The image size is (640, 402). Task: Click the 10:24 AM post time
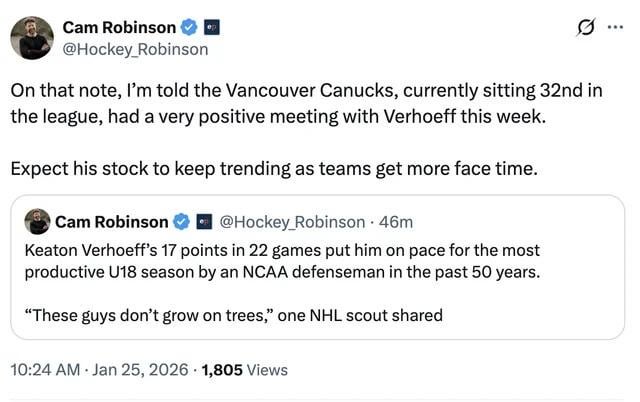(x=45, y=370)
